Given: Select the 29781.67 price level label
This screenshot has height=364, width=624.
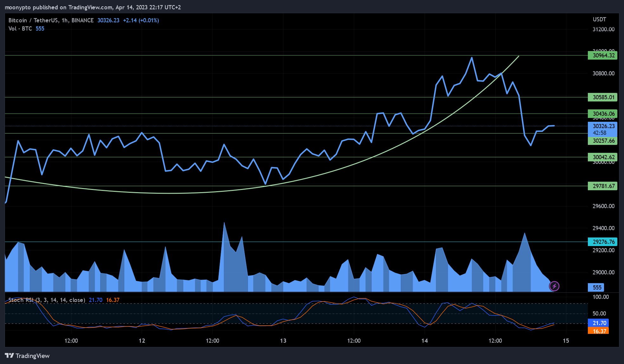Looking at the screenshot, I should pyautogui.click(x=602, y=186).
